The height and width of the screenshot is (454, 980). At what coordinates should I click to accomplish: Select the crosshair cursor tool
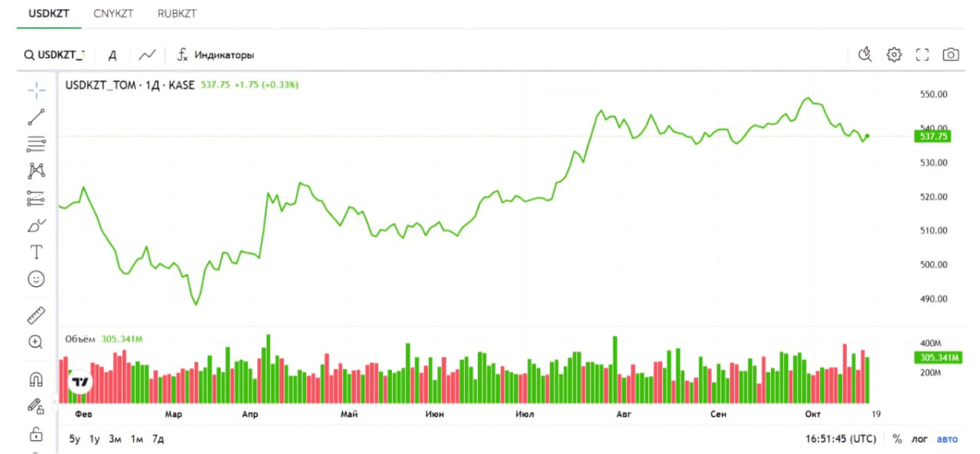[x=36, y=90]
